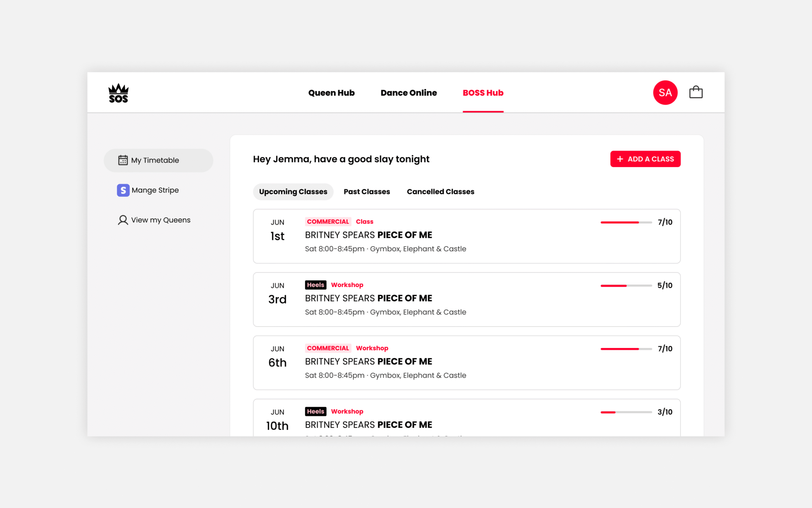Open Mange Stripe in the sidebar
Image resolution: width=812 pixels, height=508 pixels.
[x=148, y=190]
